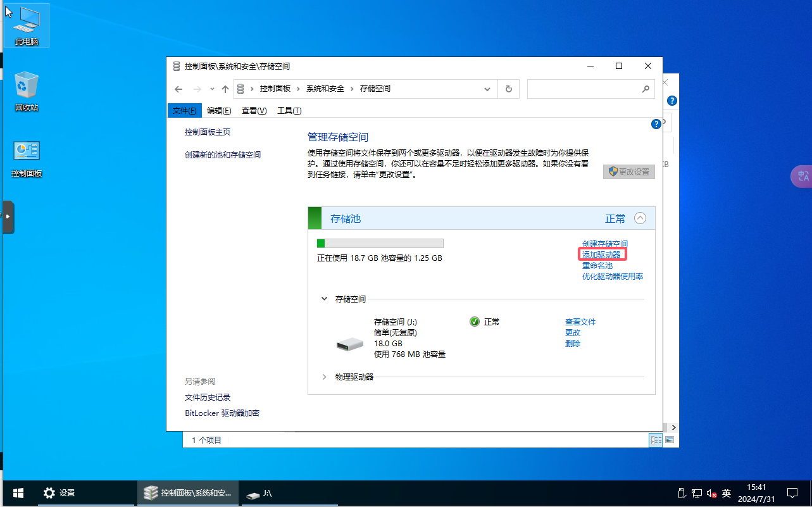
Task: Click the back navigation arrow
Action: (x=179, y=89)
